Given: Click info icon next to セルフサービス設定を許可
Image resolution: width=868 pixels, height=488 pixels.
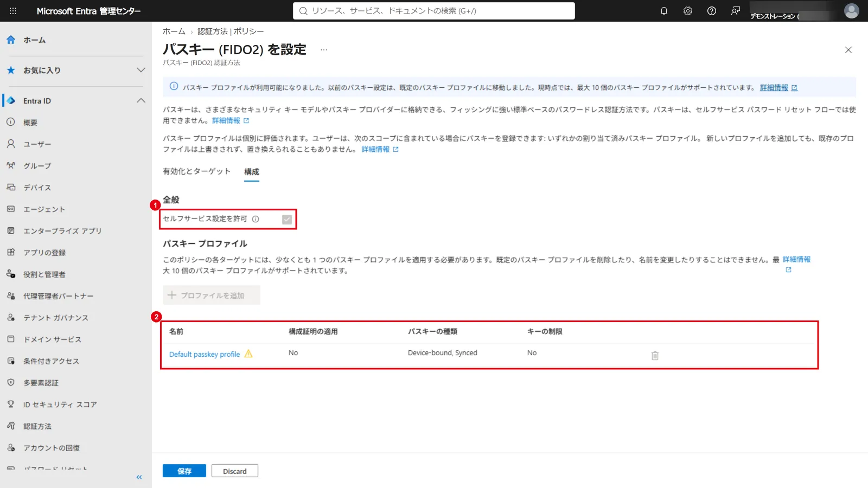Looking at the screenshot, I should (x=256, y=219).
